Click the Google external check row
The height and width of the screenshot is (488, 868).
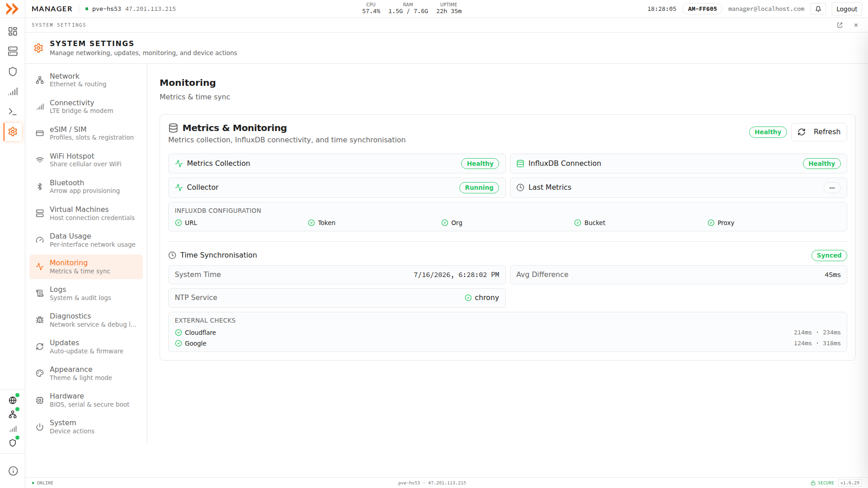[507, 343]
